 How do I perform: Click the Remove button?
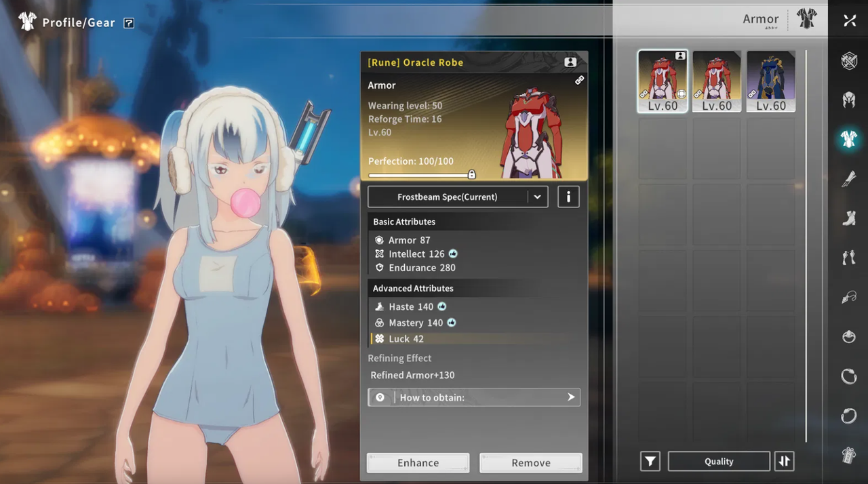point(531,463)
